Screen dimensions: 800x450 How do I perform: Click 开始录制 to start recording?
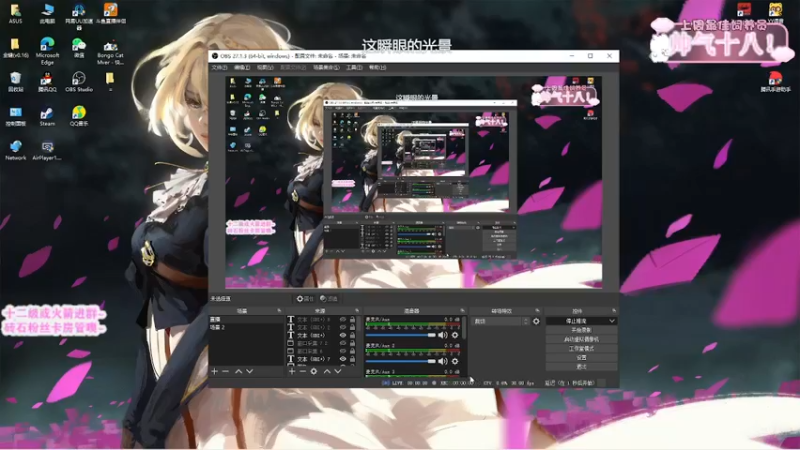[581, 330]
